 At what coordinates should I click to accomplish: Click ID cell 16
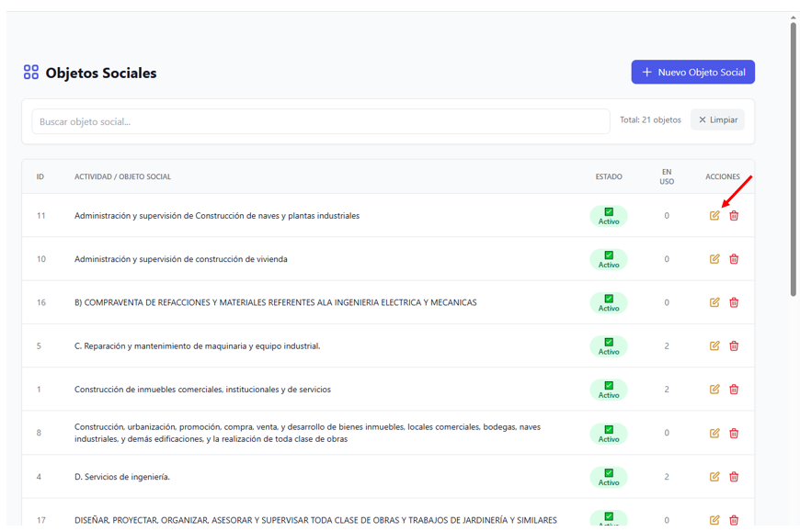(x=40, y=302)
